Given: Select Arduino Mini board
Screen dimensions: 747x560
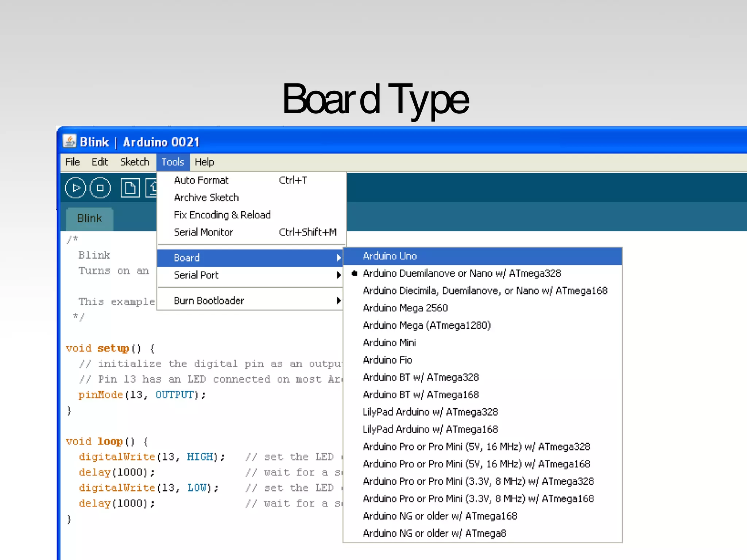Looking at the screenshot, I should pos(483,343).
